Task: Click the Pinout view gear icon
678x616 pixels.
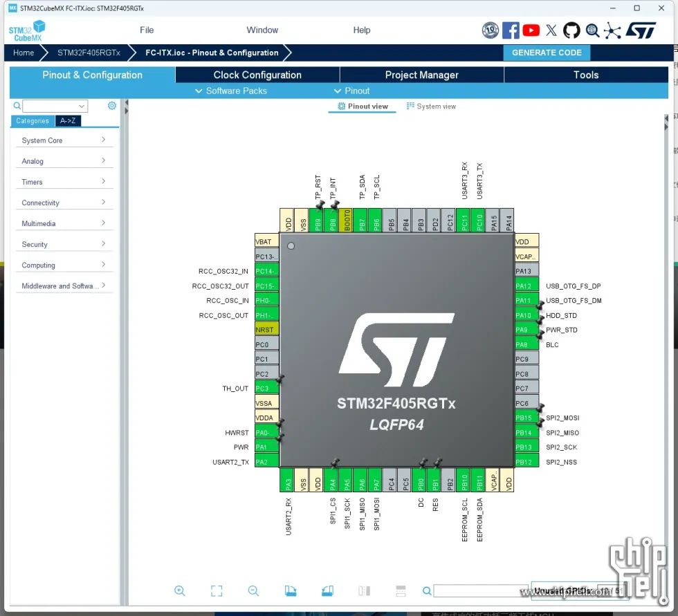Action: tap(341, 106)
